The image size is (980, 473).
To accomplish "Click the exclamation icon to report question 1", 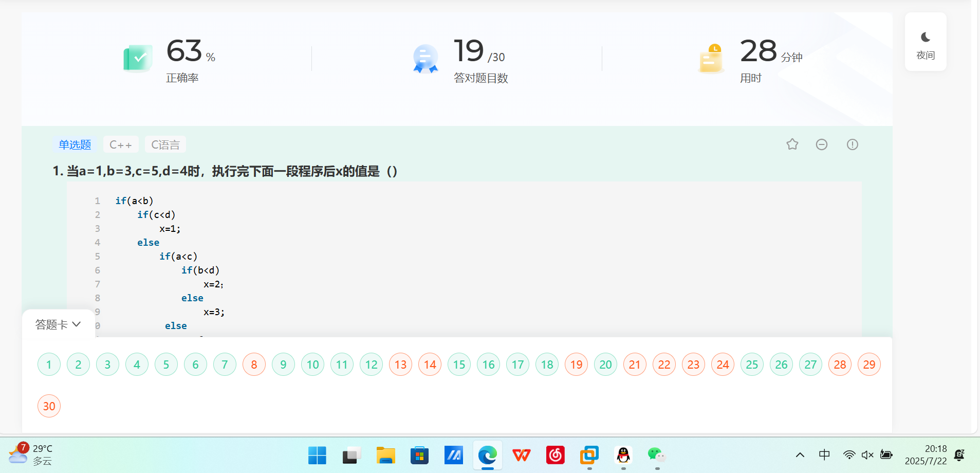I will click(x=852, y=144).
